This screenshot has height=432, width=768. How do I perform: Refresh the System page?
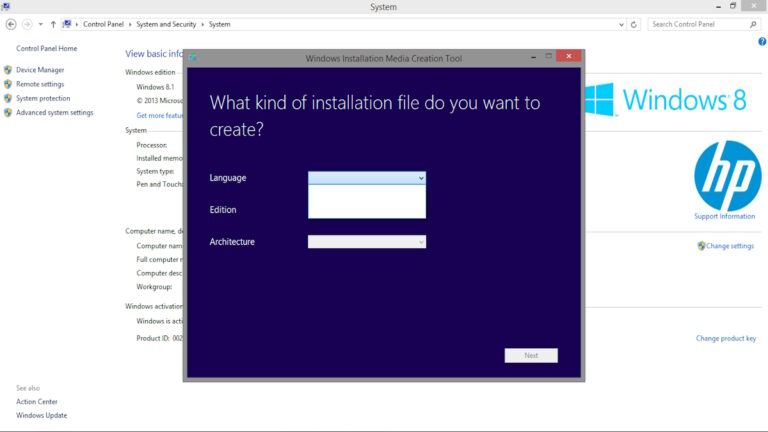point(634,24)
